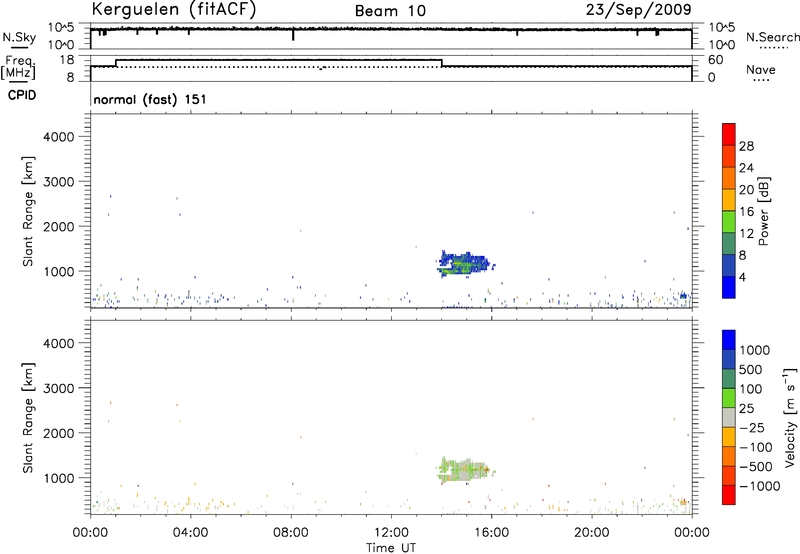Screen dimensions: 800x554
Task: Click the blue-green echo cluster in power panel
Action: pyautogui.click(x=465, y=264)
